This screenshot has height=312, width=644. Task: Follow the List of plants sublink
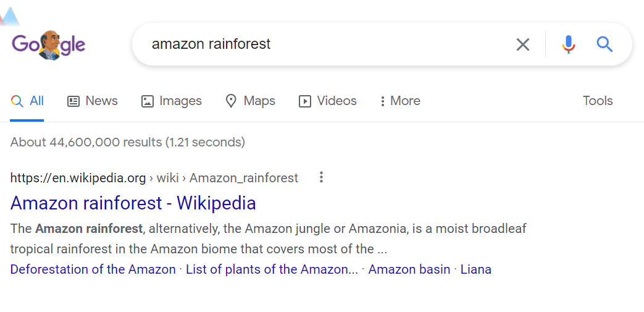pyautogui.click(x=272, y=269)
